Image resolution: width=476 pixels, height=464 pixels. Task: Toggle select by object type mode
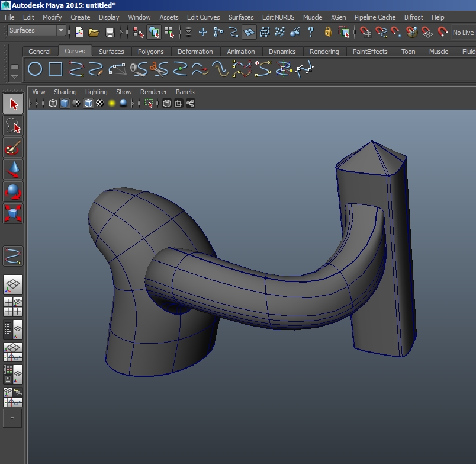(154, 32)
